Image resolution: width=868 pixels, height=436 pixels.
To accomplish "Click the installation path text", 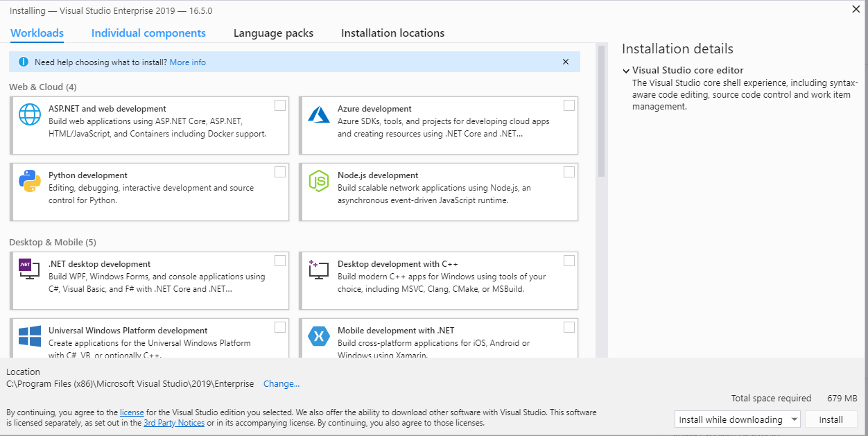I will pyautogui.click(x=130, y=384).
